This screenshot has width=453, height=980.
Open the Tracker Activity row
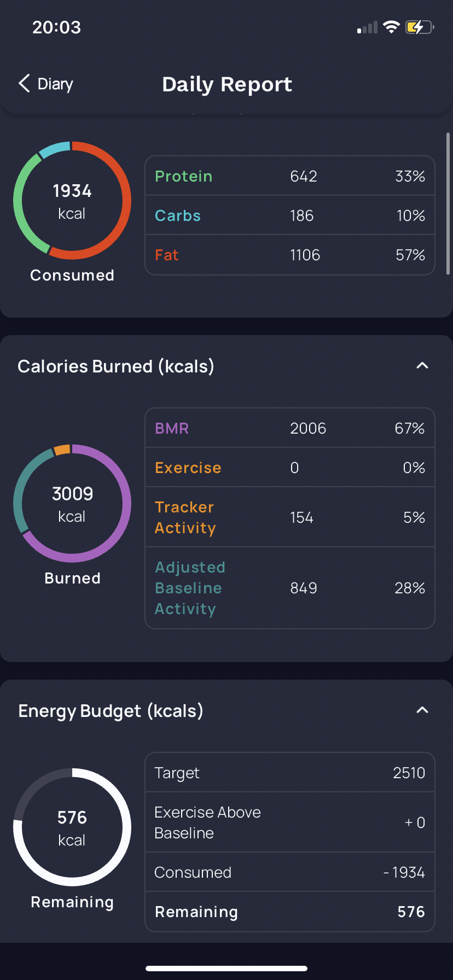290,517
